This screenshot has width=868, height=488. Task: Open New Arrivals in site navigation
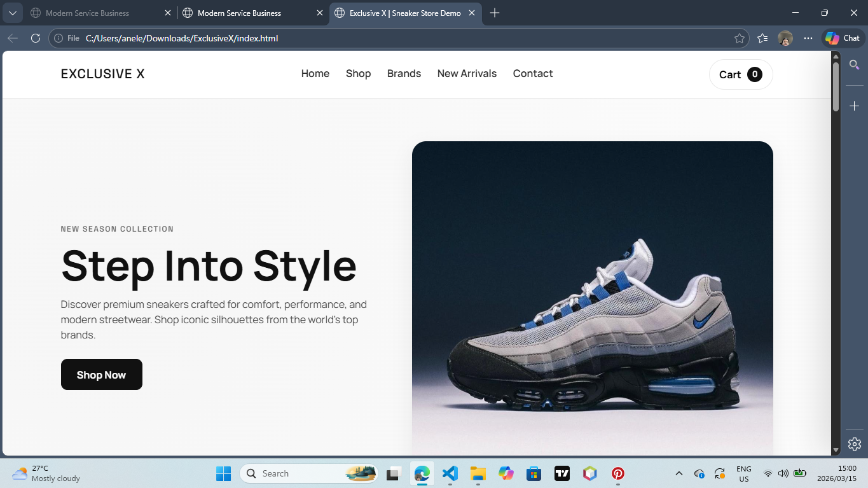pyautogui.click(x=467, y=74)
